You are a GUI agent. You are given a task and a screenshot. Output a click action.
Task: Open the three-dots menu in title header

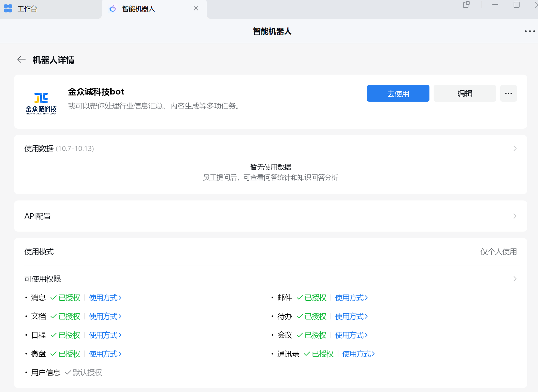pos(530,31)
